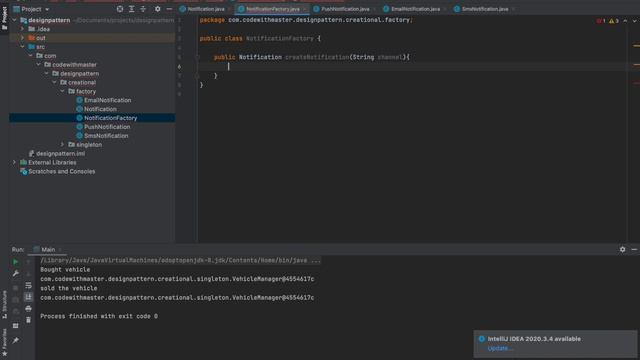Collapse the src folder

[22, 47]
